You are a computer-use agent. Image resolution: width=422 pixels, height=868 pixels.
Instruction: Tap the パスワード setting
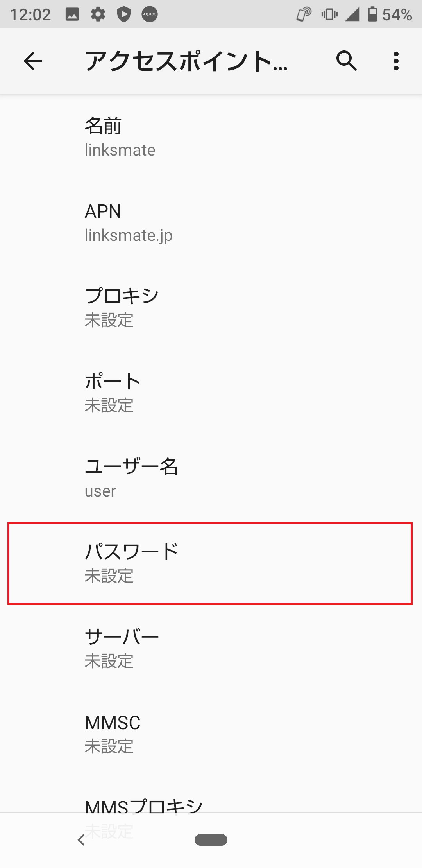click(x=211, y=563)
